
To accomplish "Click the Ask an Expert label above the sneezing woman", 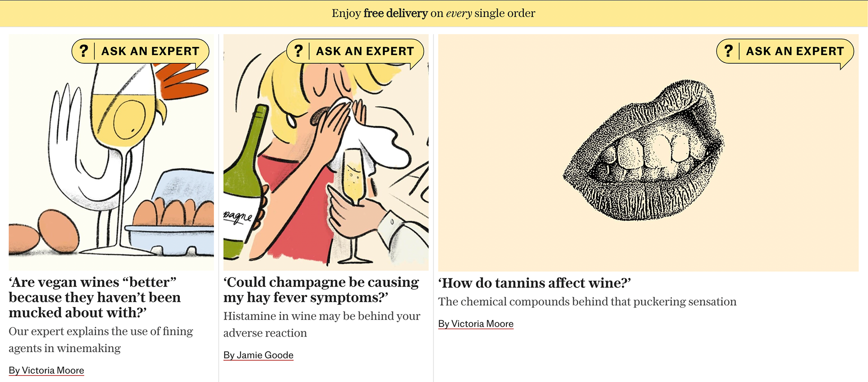I will (365, 51).
